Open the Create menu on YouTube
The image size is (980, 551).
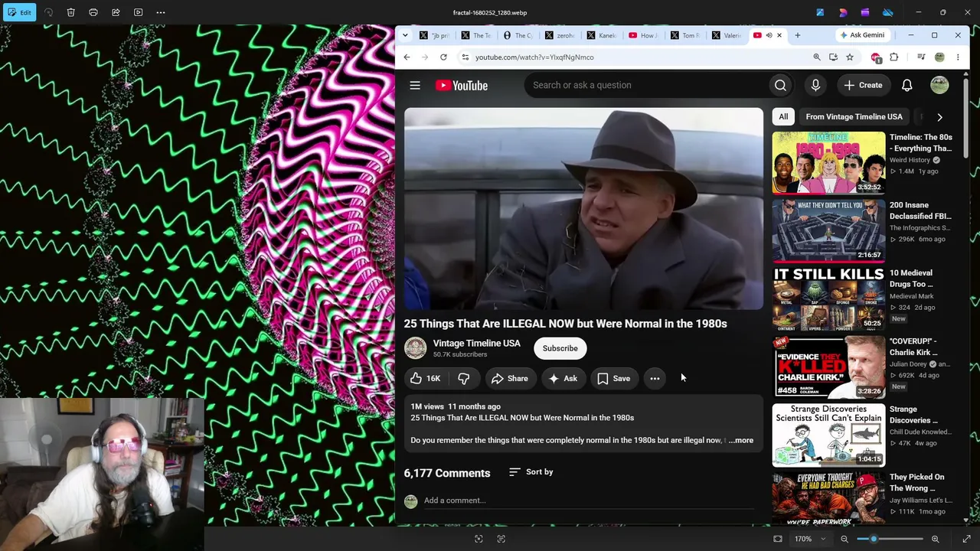(x=864, y=85)
